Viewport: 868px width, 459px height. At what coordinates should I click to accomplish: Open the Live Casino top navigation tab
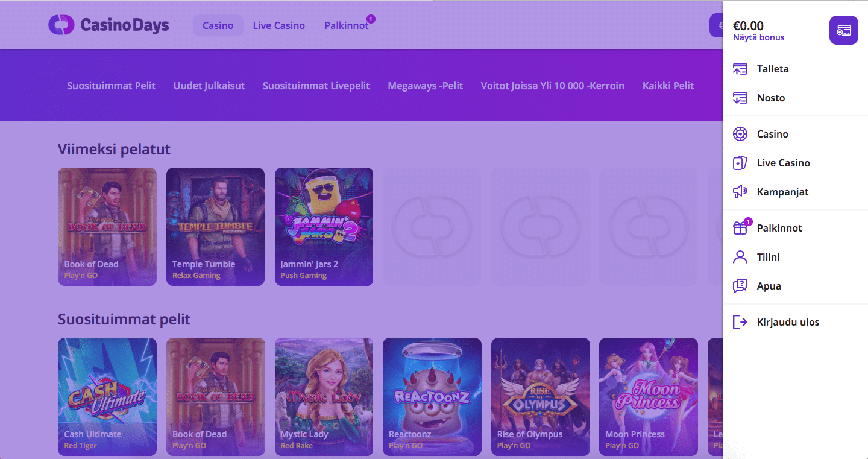pos(279,25)
